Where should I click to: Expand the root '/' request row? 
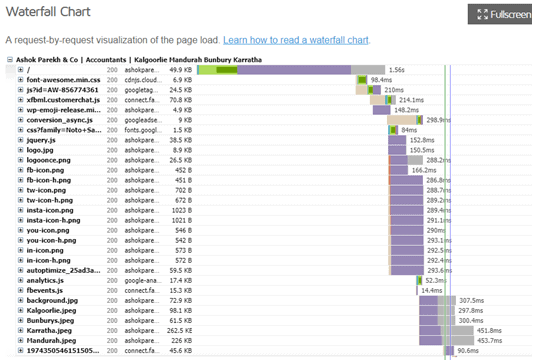pos(20,70)
